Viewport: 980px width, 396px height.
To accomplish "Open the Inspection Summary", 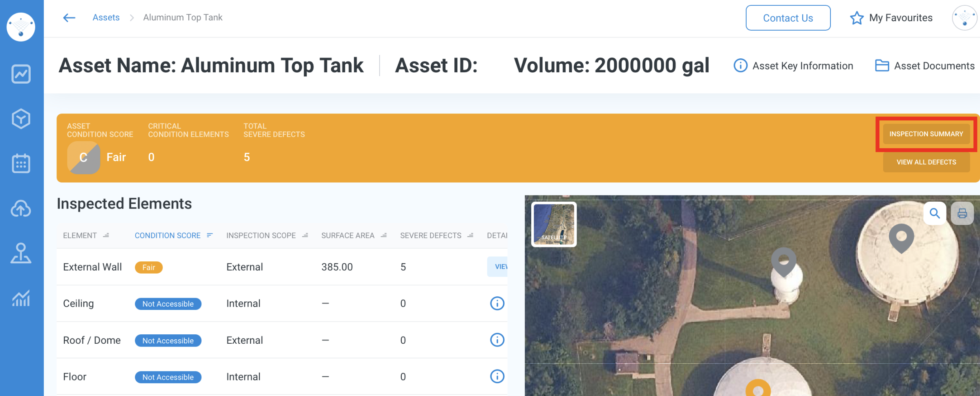I will click(x=926, y=134).
